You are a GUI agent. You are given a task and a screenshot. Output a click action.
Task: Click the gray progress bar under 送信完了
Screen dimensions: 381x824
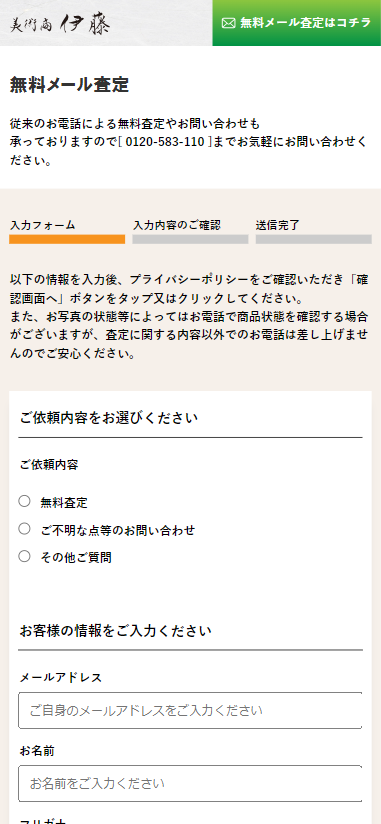[314, 240]
